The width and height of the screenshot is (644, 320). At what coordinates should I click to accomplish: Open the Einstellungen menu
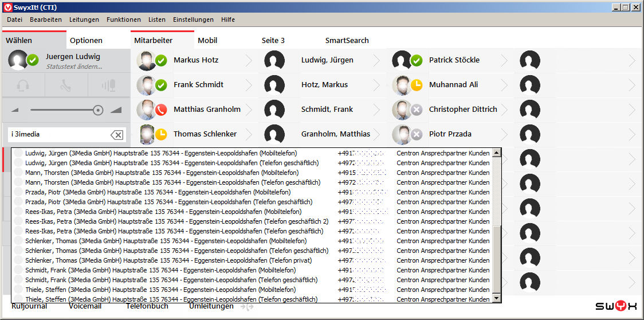click(193, 19)
